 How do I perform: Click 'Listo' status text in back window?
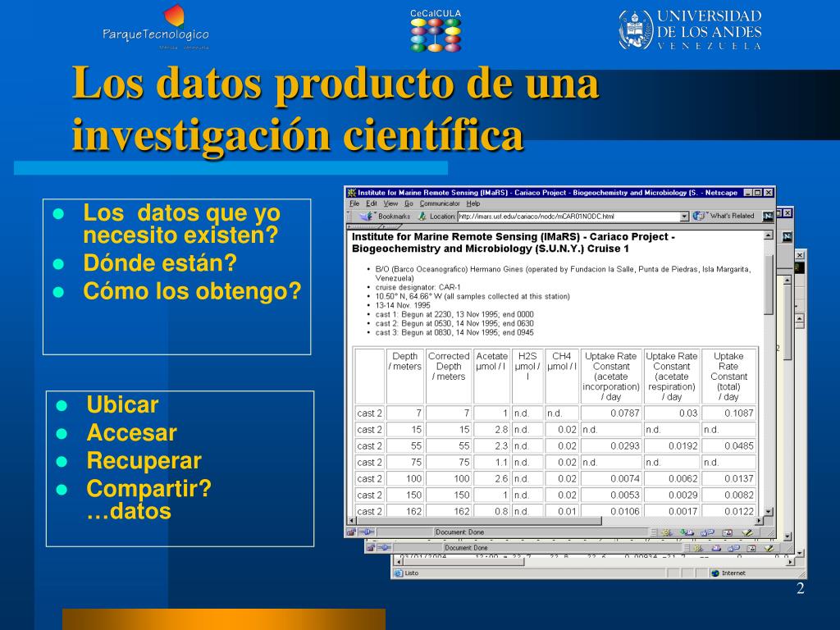click(x=412, y=573)
